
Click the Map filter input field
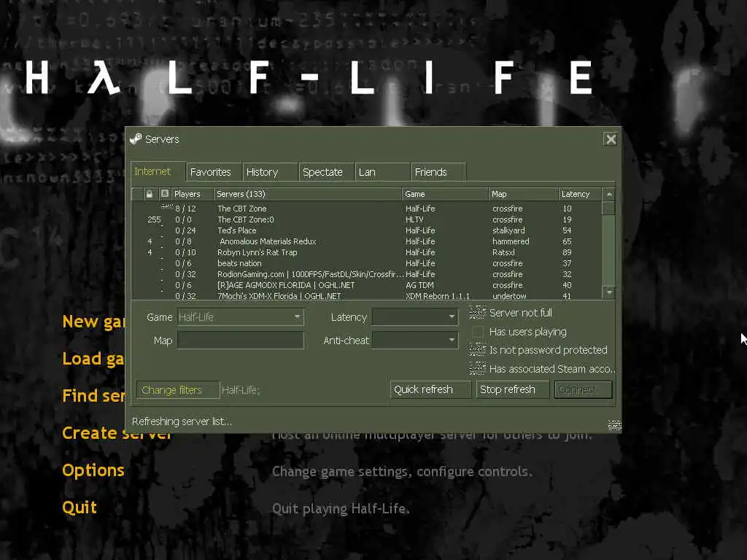(241, 340)
